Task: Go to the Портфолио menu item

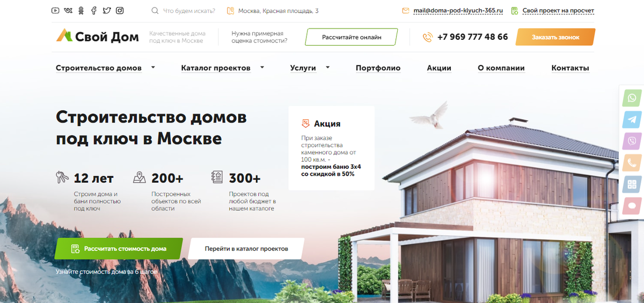Action: pos(378,68)
